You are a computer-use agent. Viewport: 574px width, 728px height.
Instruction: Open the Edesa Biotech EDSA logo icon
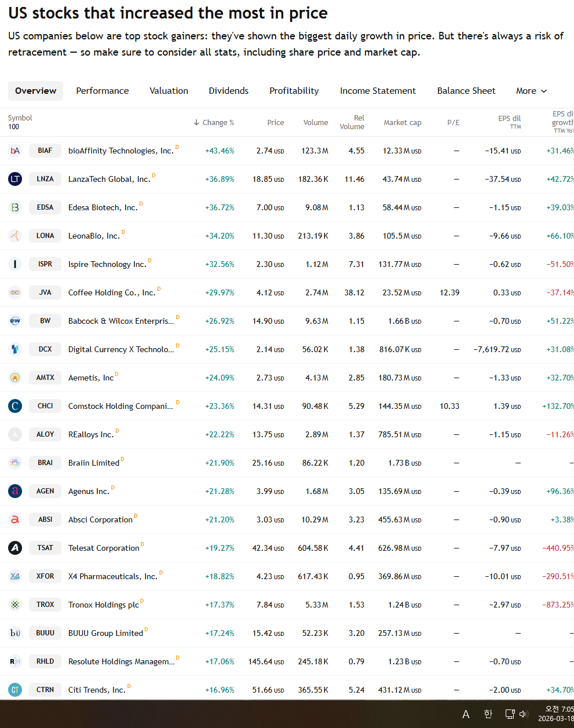(x=15, y=207)
